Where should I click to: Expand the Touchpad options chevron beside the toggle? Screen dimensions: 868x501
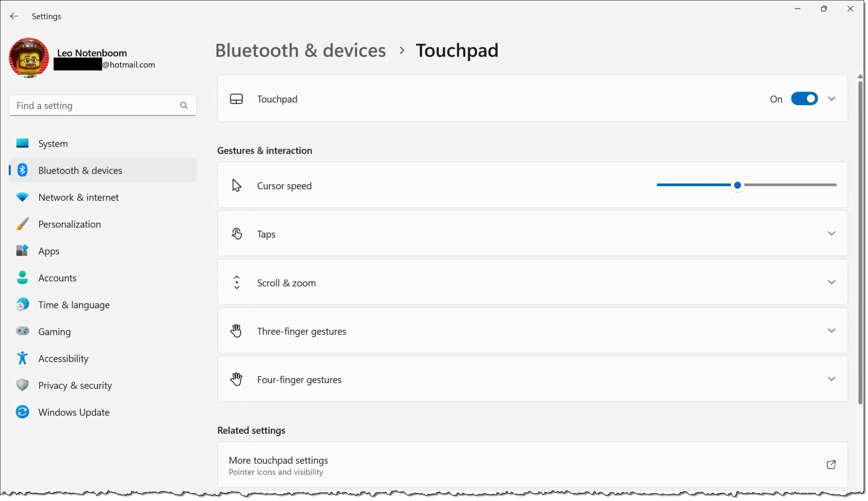(x=832, y=99)
